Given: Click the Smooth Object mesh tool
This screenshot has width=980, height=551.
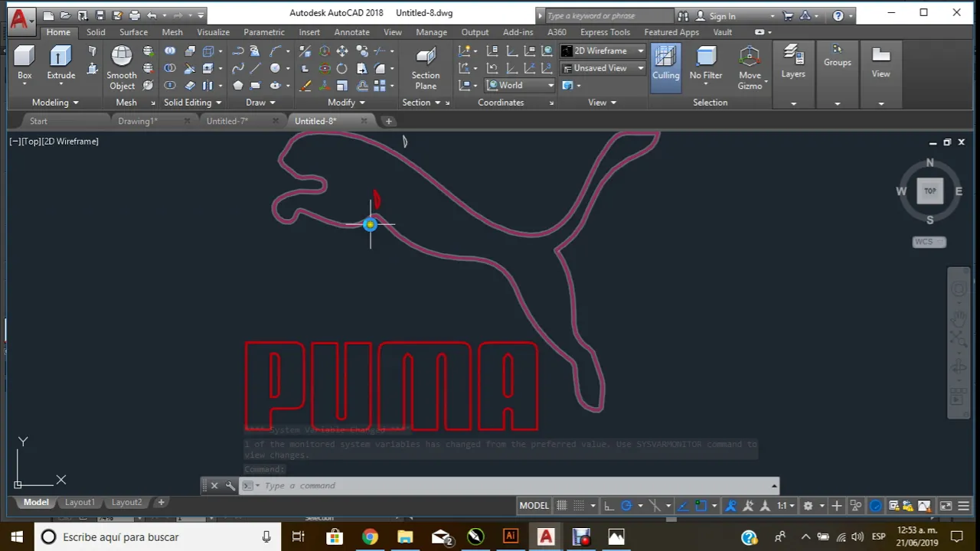Looking at the screenshot, I should coord(122,67).
